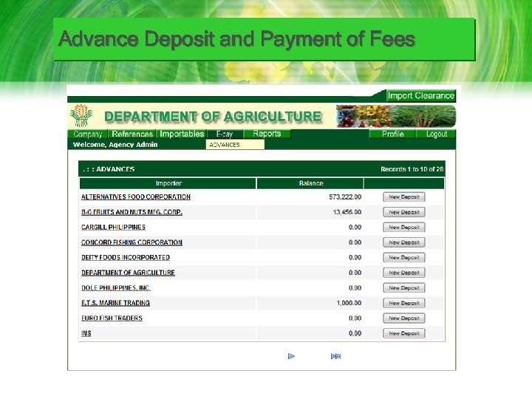Screen dimensions: 532x399
Task: Open INS importer link
Action: (86, 333)
